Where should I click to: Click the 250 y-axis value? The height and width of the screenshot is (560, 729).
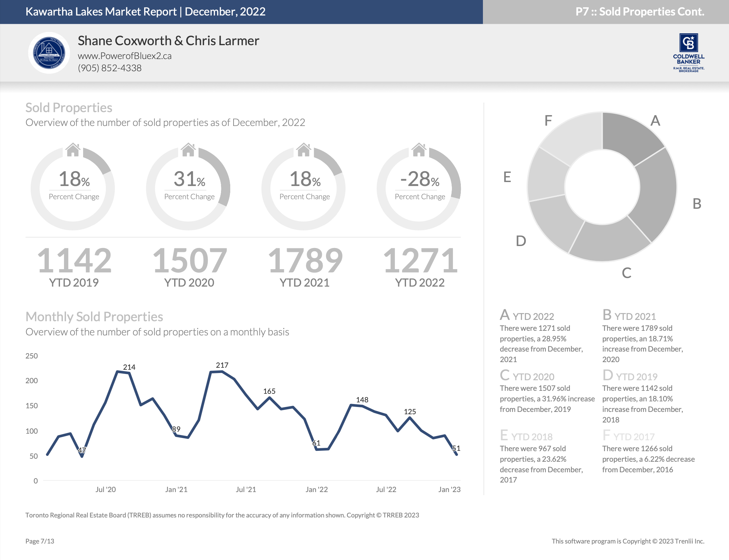(x=32, y=356)
